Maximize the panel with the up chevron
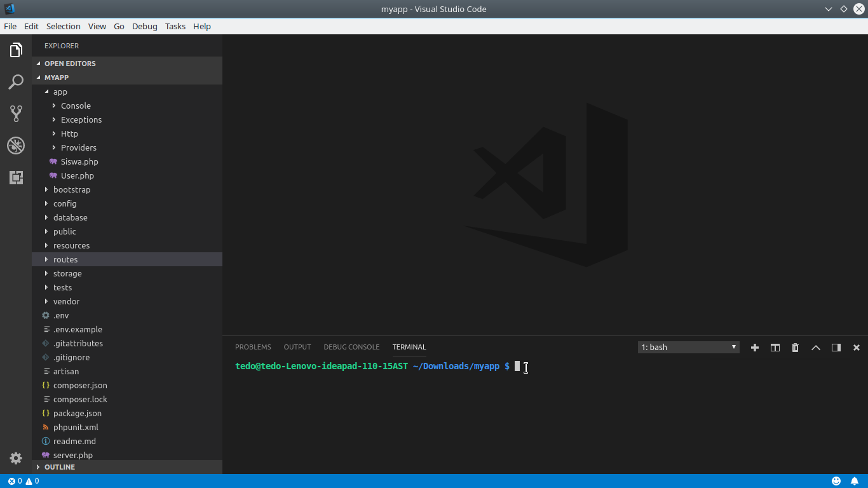This screenshot has width=868, height=488. [816, 348]
